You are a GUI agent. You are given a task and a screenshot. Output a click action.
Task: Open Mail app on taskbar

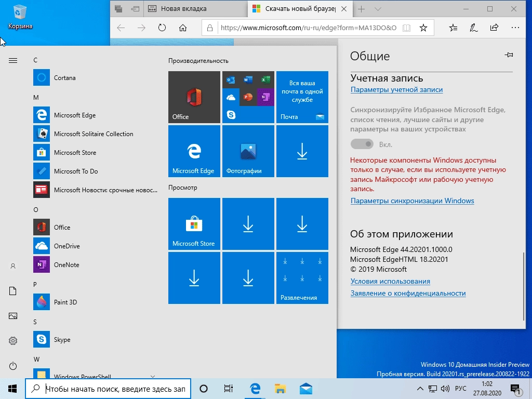coord(305,389)
